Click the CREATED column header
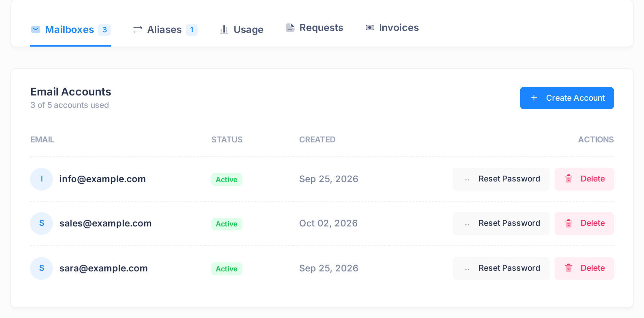 coord(317,139)
